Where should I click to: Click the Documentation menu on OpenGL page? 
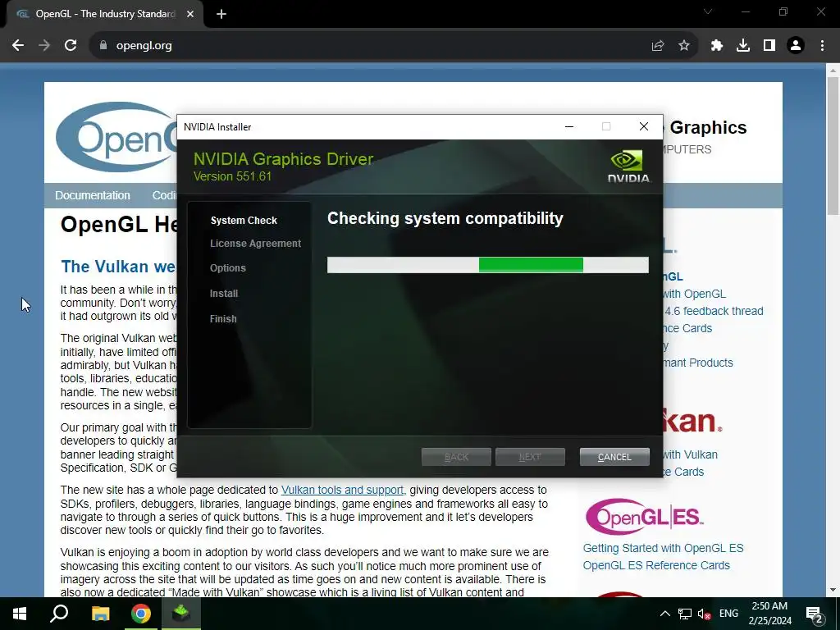pos(92,195)
